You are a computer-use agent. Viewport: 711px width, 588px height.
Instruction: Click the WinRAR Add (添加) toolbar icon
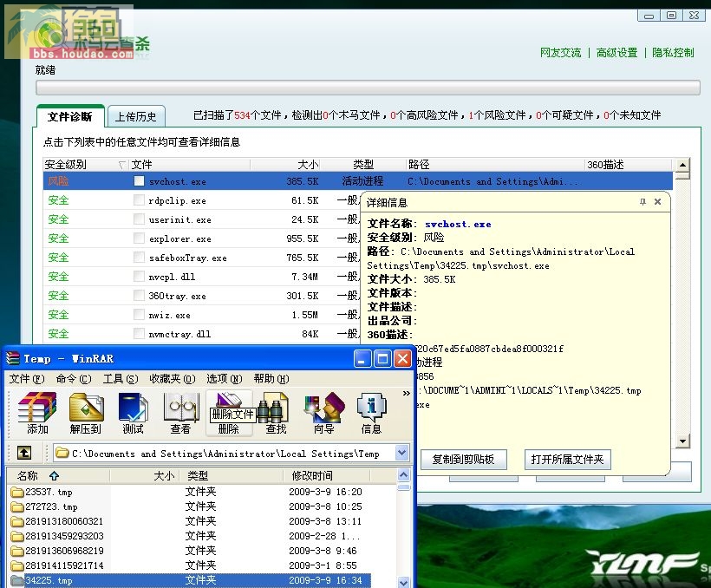coord(37,413)
